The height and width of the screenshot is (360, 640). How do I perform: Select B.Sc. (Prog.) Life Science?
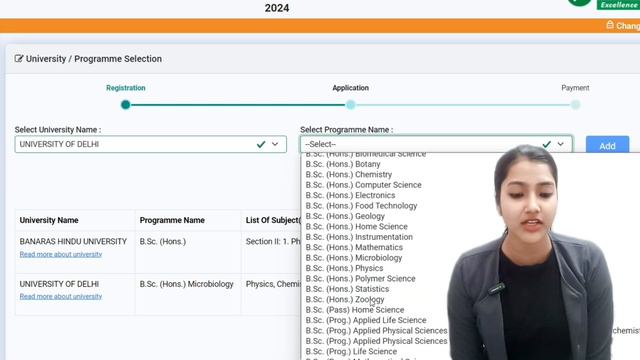tap(351, 351)
